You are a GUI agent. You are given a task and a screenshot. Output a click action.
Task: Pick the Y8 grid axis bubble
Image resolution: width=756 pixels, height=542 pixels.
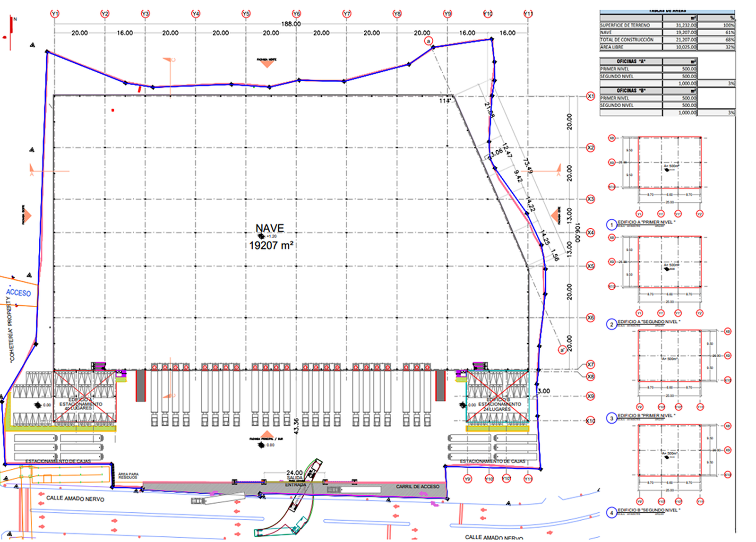[397, 14]
